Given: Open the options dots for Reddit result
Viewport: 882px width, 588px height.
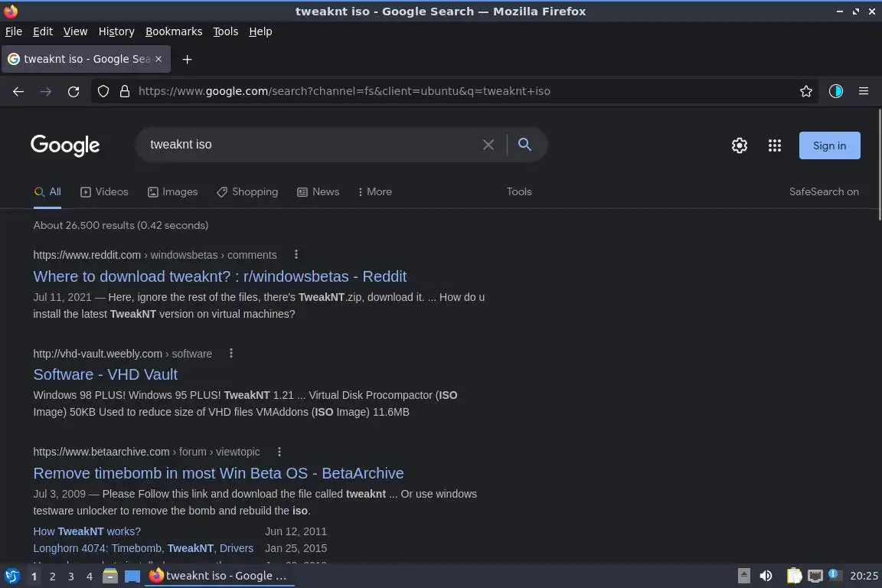Looking at the screenshot, I should click(x=296, y=254).
